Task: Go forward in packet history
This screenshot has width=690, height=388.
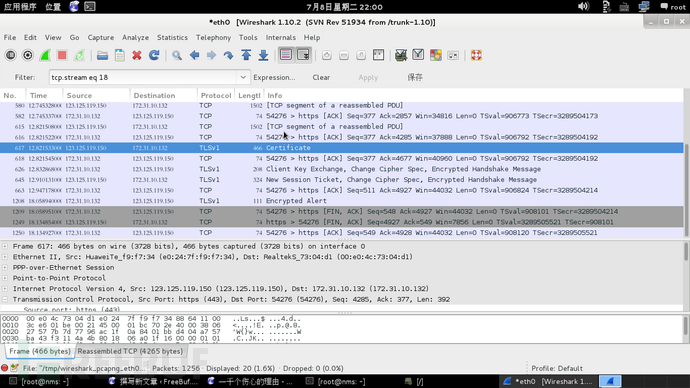Action: click(212, 55)
